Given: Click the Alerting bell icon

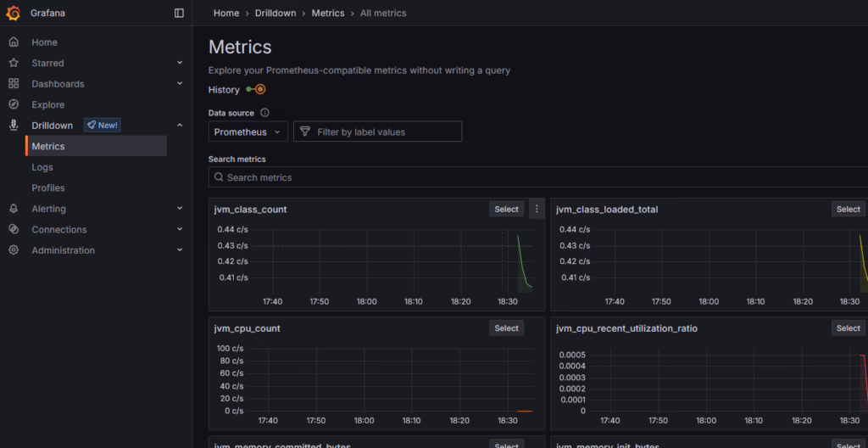Looking at the screenshot, I should (14, 209).
